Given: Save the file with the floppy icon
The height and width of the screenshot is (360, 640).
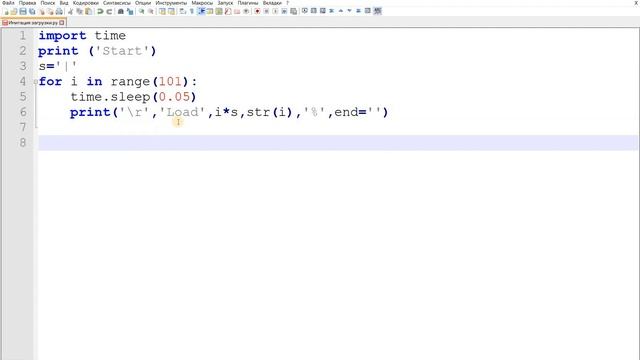Looking at the screenshot, I should click(x=23, y=11).
